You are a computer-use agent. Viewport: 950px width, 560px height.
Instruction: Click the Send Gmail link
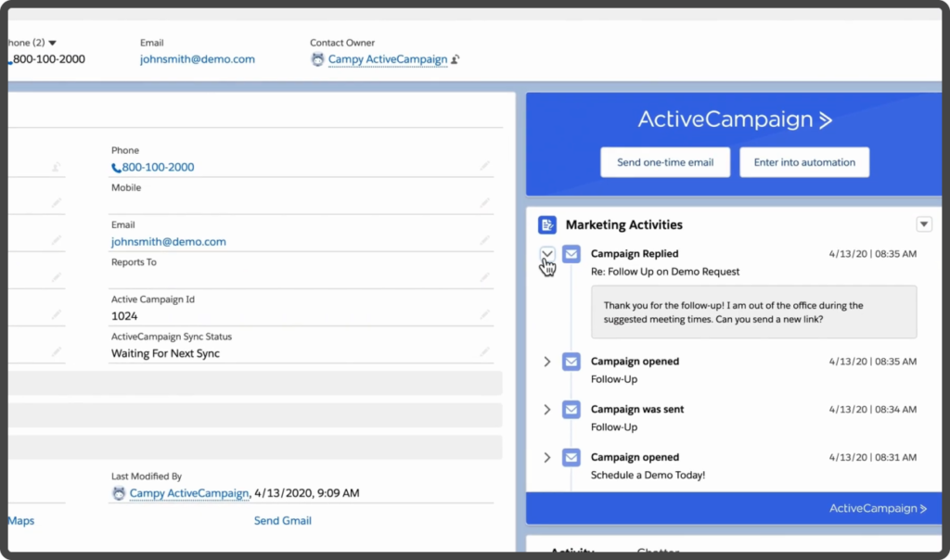[283, 521]
